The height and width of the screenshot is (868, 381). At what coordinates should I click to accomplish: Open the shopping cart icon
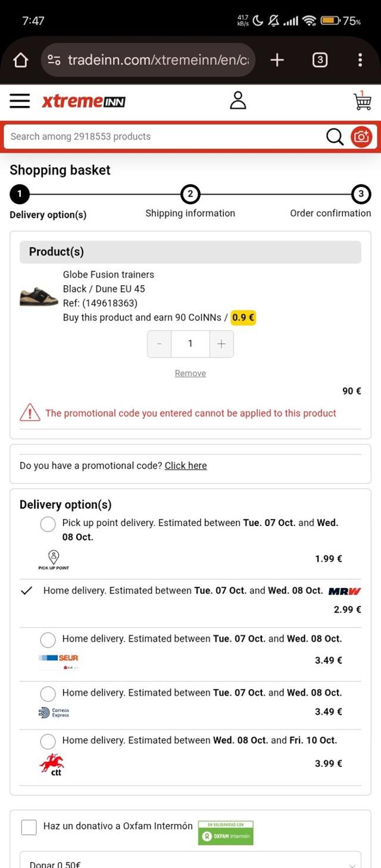[x=362, y=101]
